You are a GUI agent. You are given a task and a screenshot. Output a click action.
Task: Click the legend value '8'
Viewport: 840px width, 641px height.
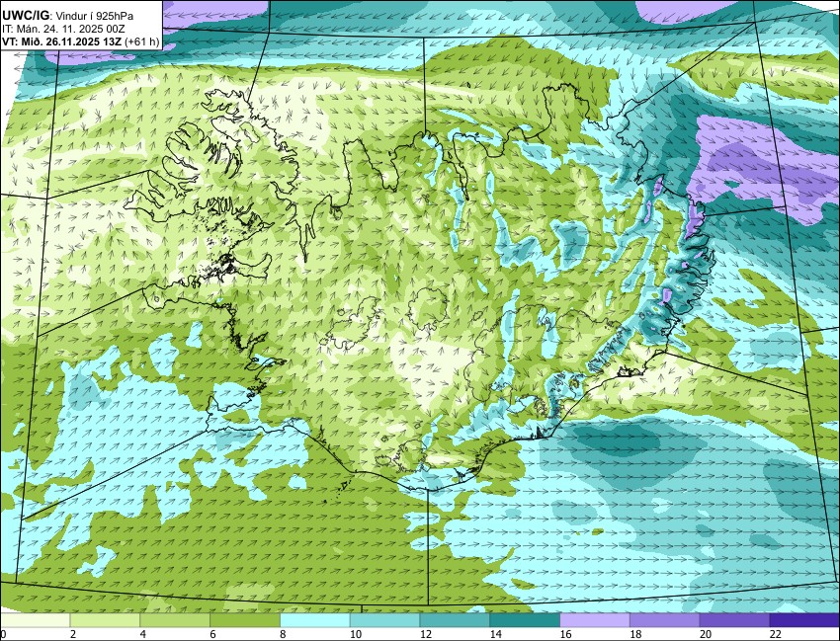click(283, 634)
